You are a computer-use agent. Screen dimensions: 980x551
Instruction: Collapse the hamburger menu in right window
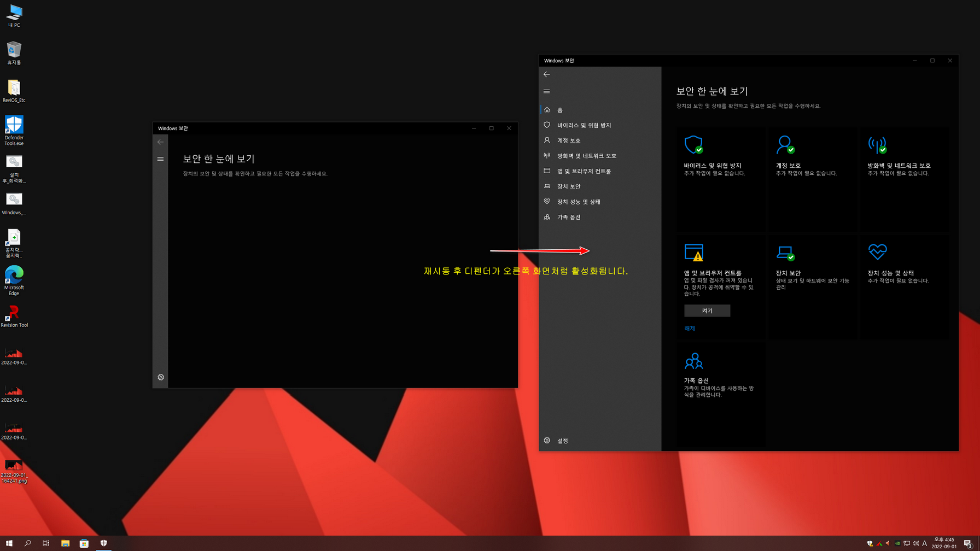pos(547,91)
